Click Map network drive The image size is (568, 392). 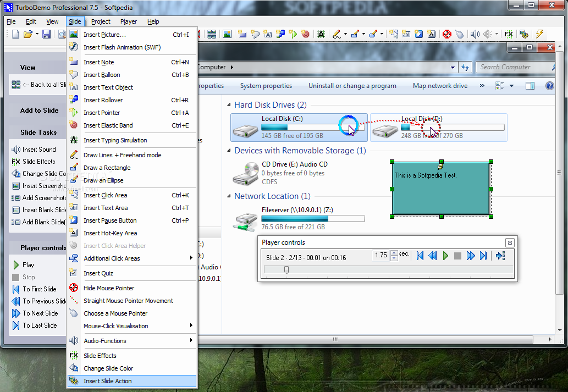tap(440, 86)
